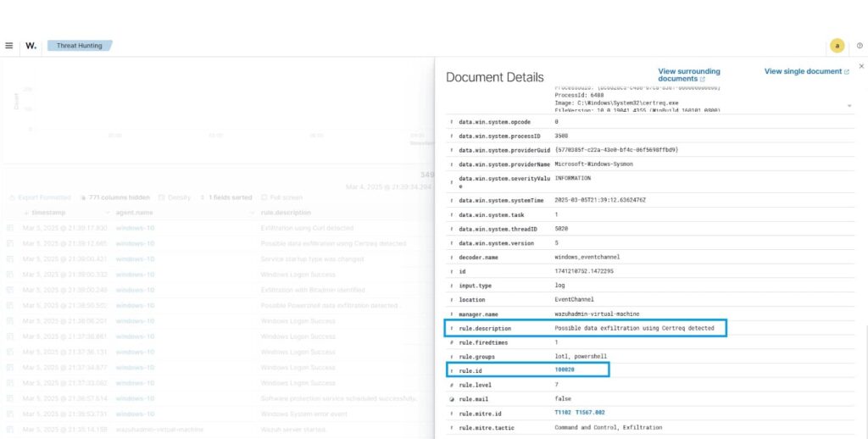Viewport: 868px width, 439px height.
Task: Select the Document Details heading
Action: pyautogui.click(x=495, y=77)
